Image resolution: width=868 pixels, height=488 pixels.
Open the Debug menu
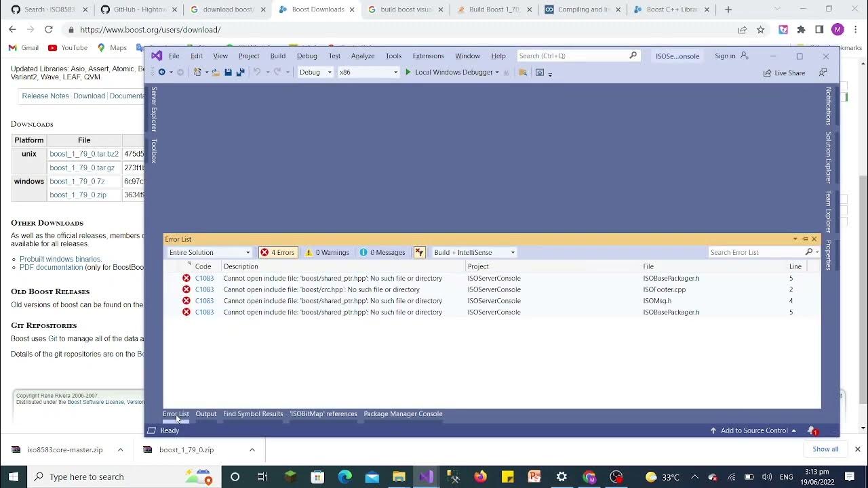pyautogui.click(x=307, y=56)
